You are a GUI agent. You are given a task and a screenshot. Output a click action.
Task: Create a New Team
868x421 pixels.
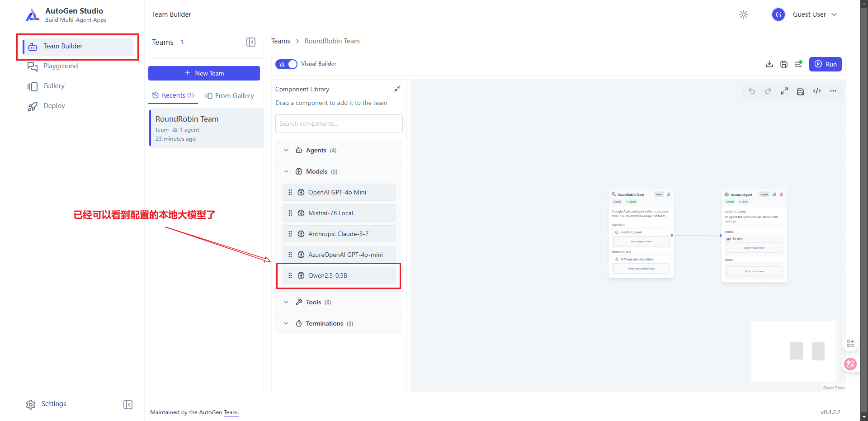point(204,73)
